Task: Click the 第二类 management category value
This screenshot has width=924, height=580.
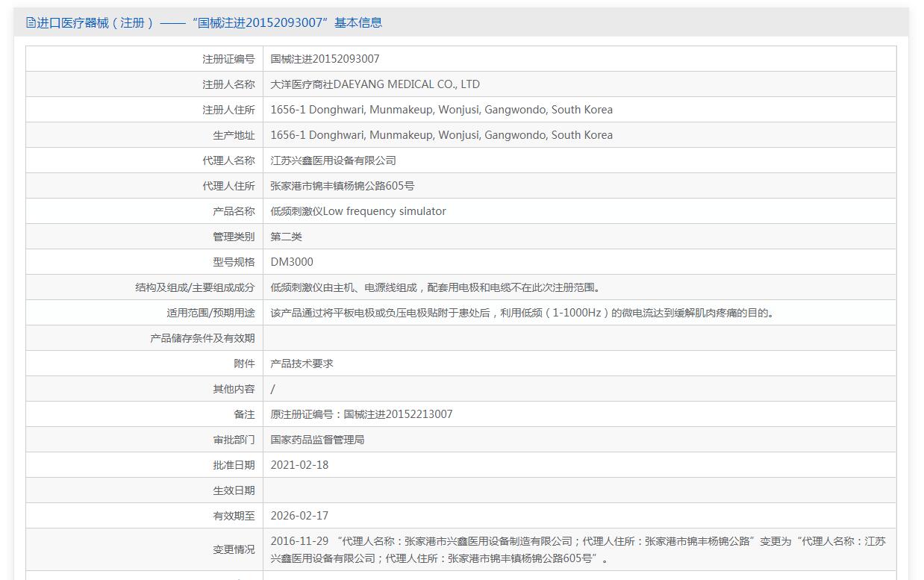Action: (286, 237)
